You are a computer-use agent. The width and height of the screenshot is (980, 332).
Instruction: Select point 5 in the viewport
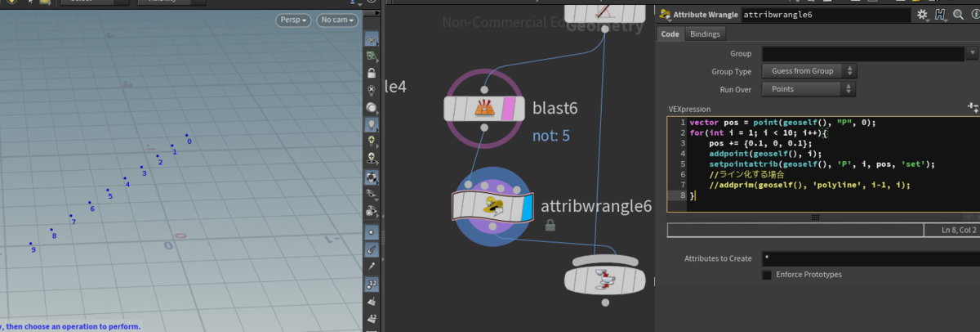107,191
